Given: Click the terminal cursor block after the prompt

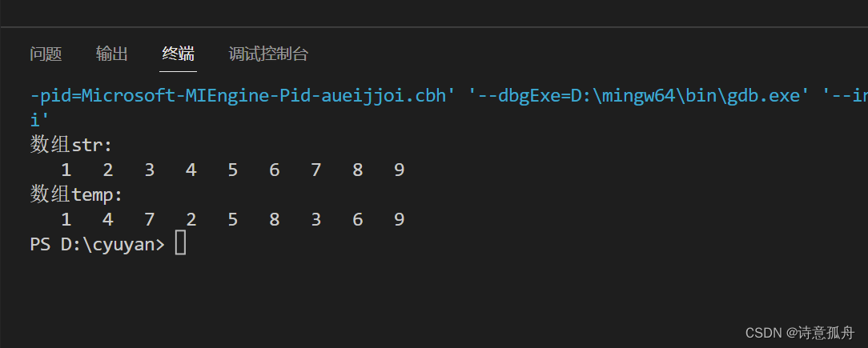Looking at the screenshot, I should (180, 244).
